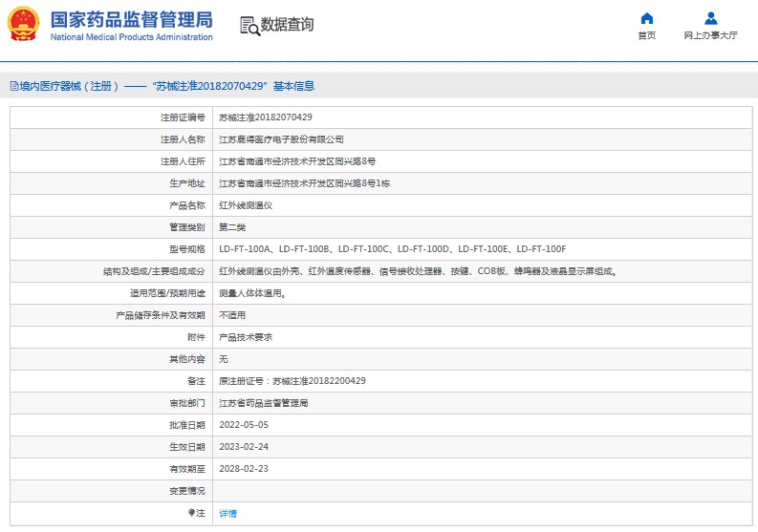Click 产品技术要求 attachment value
The width and height of the screenshot is (758, 532).
pos(246,337)
